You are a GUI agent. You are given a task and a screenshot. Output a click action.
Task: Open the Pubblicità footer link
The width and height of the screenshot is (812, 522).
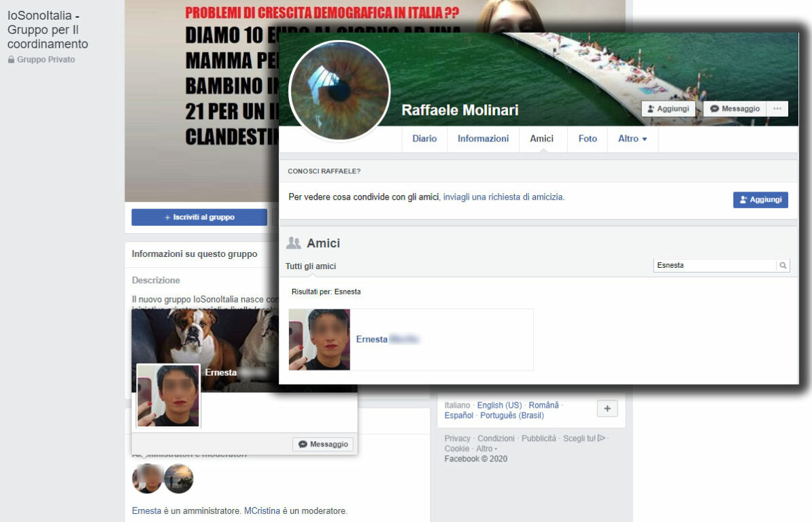[x=539, y=438]
